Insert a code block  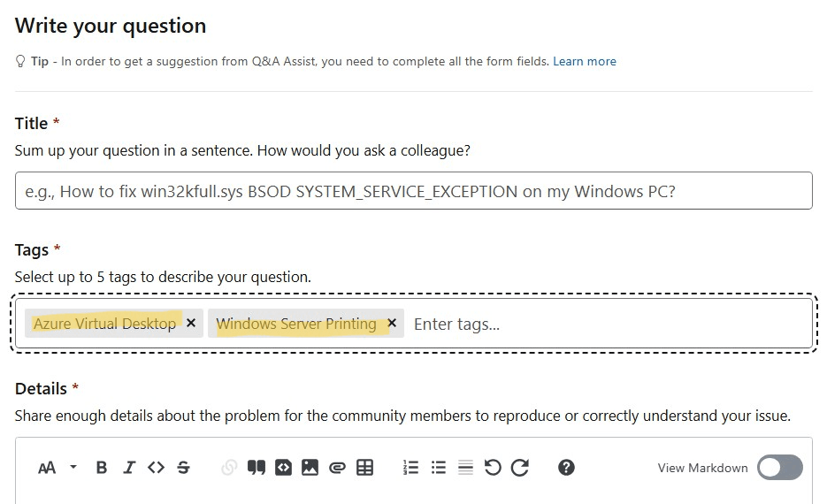tap(283, 468)
